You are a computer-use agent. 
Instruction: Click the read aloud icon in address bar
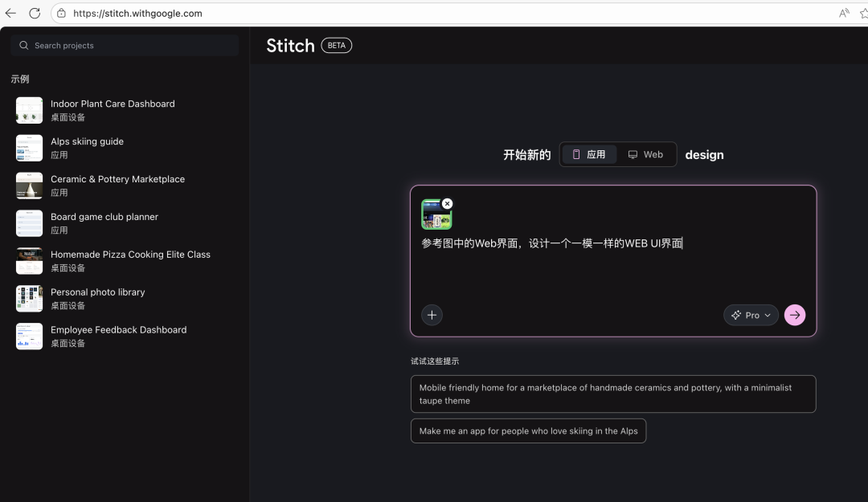[x=844, y=13]
